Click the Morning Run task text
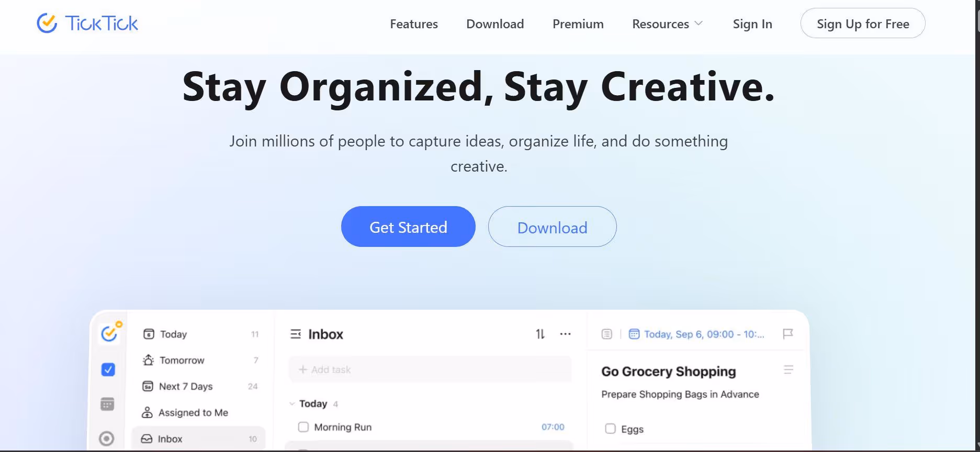The image size is (980, 452). pos(343,427)
